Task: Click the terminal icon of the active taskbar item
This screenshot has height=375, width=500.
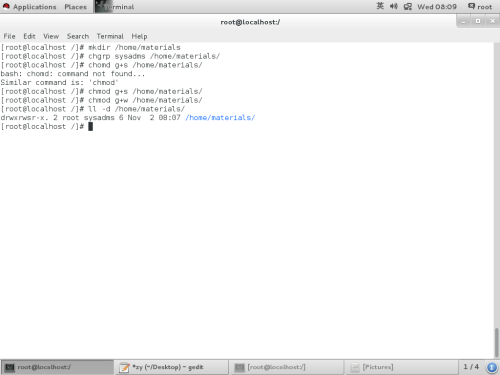Action: (10, 367)
